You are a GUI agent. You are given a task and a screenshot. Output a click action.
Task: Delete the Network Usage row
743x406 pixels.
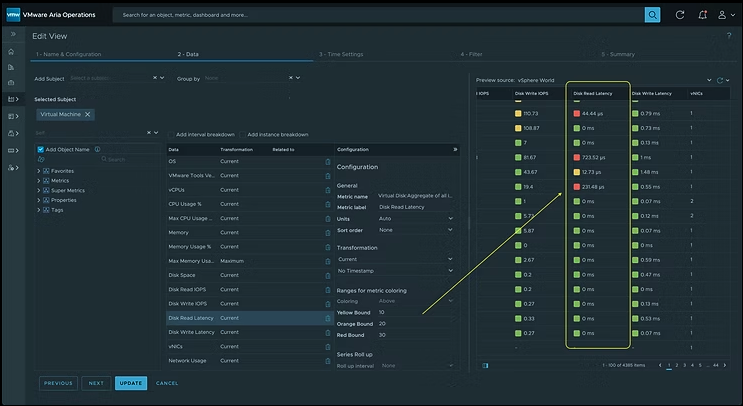(x=327, y=361)
